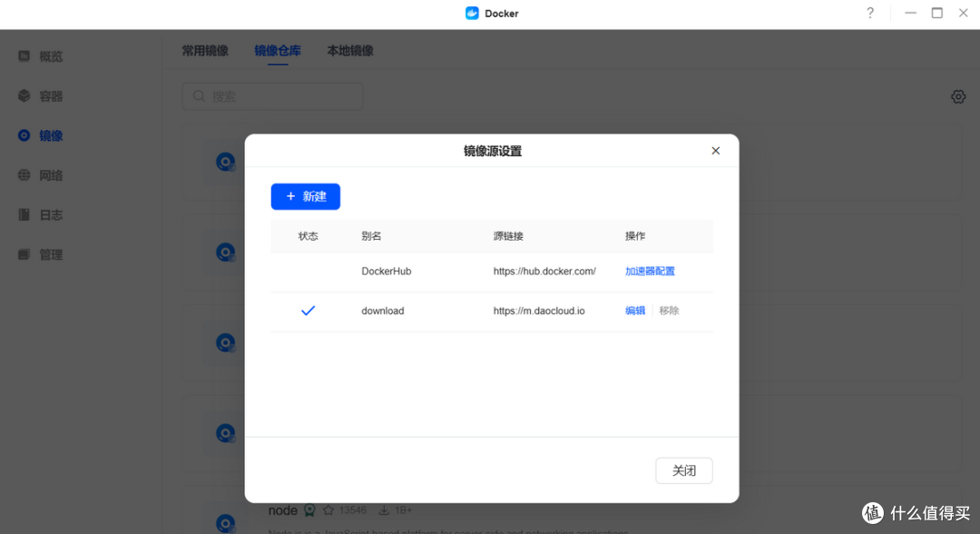Close the 镜像源设置 dialog with the X

pyautogui.click(x=716, y=151)
